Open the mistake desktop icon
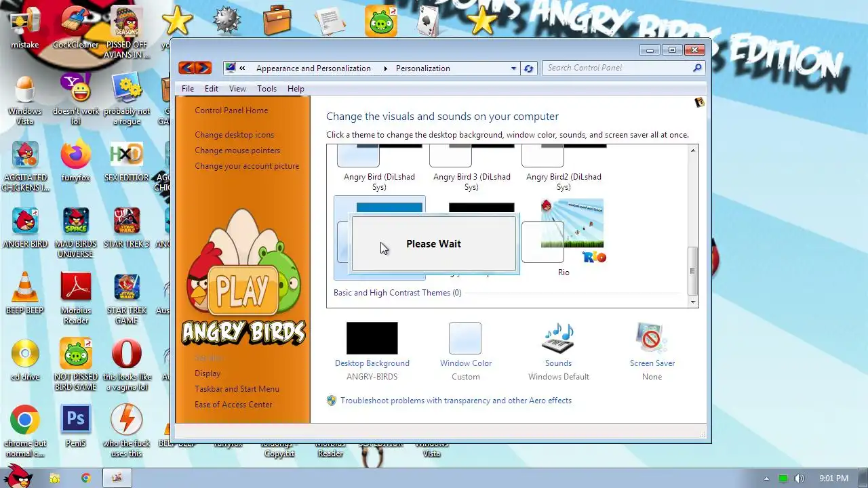The image size is (868, 488). click(24, 27)
